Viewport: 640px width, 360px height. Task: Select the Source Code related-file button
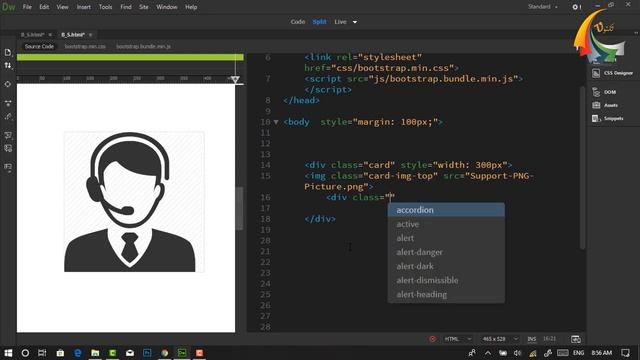click(39, 47)
